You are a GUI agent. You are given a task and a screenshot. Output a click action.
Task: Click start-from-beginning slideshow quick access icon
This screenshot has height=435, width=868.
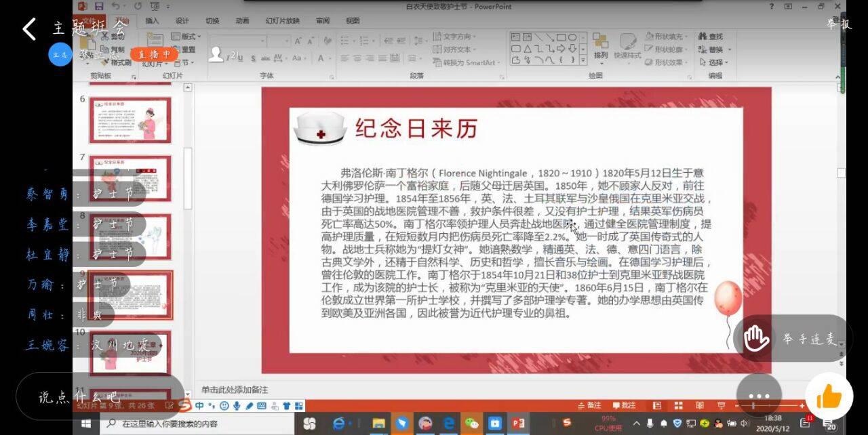coord(155,6)
